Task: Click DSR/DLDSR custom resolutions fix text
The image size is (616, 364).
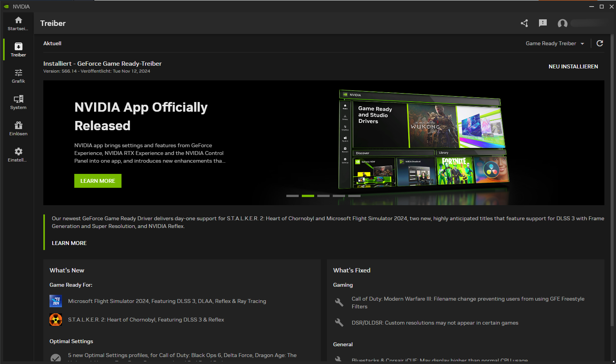Action: [x=435, y=323]
